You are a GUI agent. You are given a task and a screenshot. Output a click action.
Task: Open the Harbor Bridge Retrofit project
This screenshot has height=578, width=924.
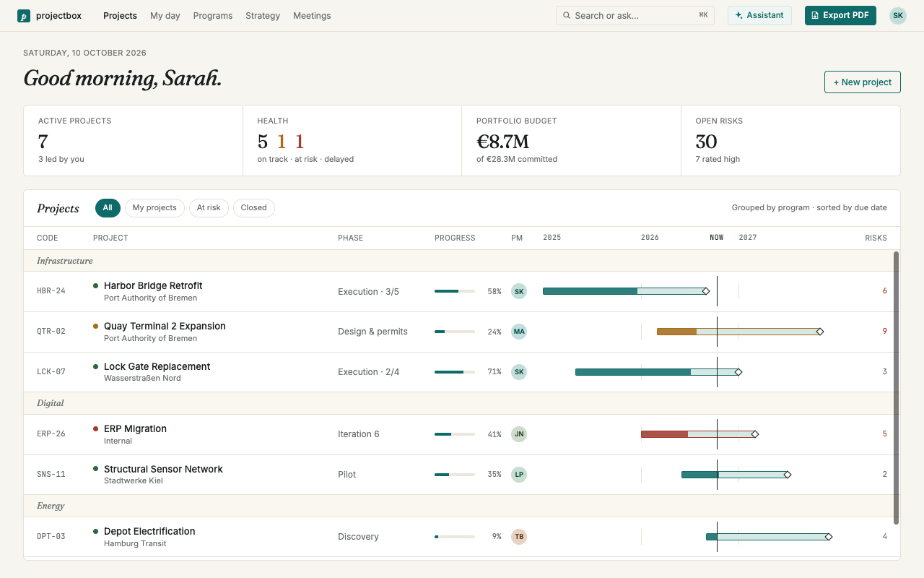coord(153,285)
